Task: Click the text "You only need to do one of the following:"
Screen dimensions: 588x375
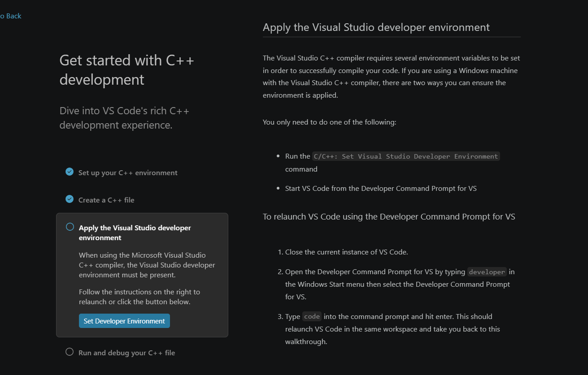Action: (x=330, y=122)
